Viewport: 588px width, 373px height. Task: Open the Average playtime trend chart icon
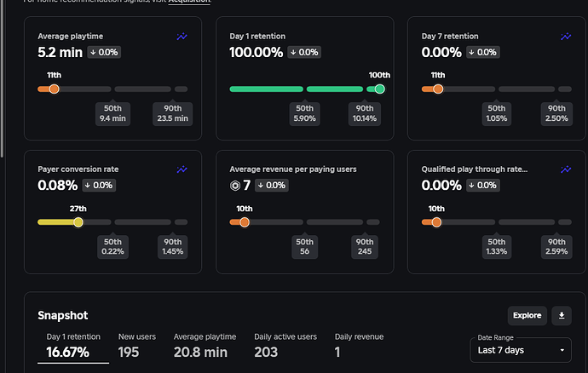point(182,37)
